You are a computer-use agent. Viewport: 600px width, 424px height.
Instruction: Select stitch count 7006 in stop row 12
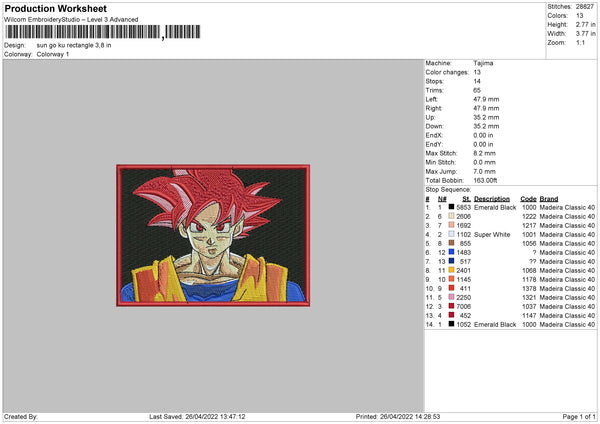click(x=463, y=306)
